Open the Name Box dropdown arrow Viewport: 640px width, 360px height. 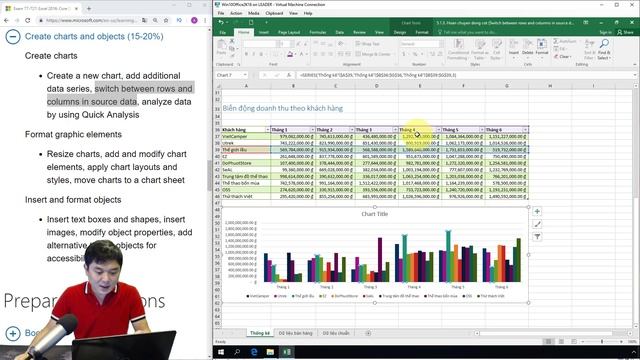(245, 75)
